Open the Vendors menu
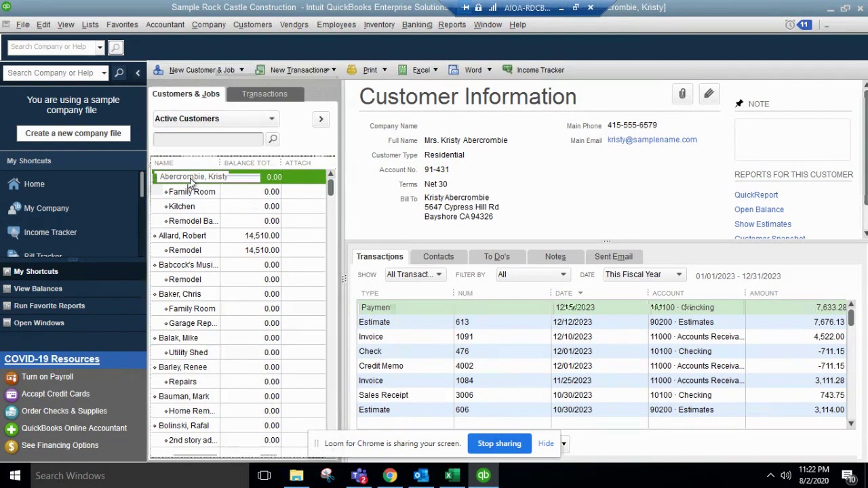Image resolution: width=868 pixels, height=488 pixels. tap(294, 24)
